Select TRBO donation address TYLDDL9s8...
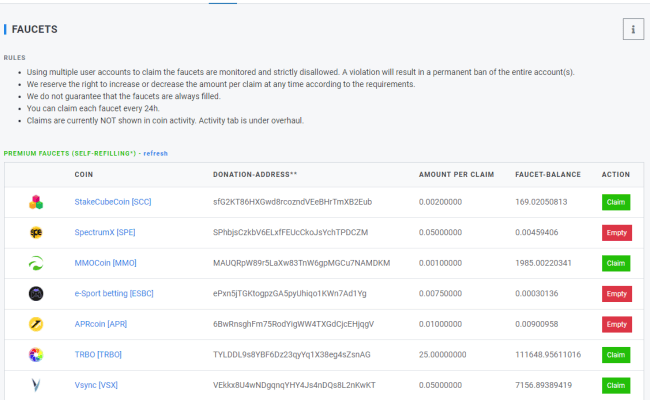The image size is (650, 400). pyautogui.click(x=291, y=354)
